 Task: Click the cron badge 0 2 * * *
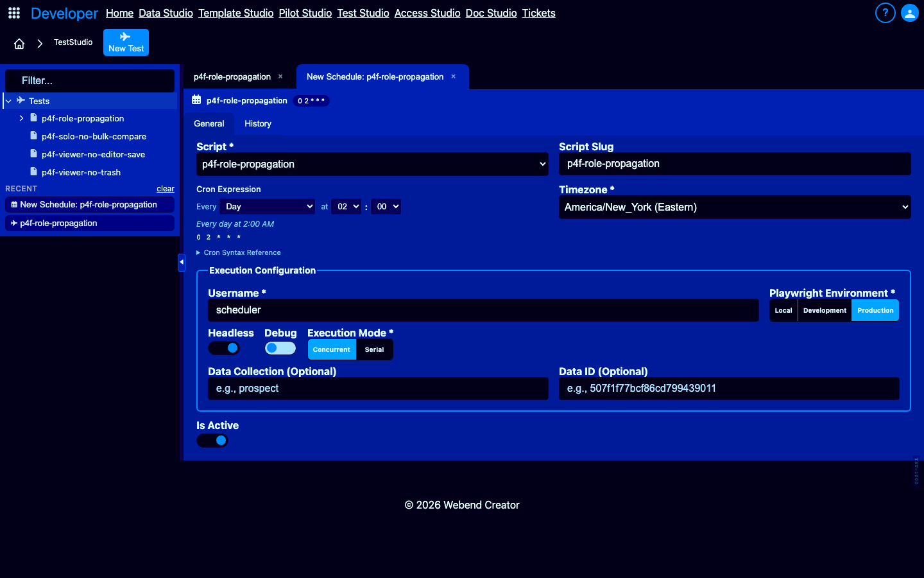tap(311, 101)
